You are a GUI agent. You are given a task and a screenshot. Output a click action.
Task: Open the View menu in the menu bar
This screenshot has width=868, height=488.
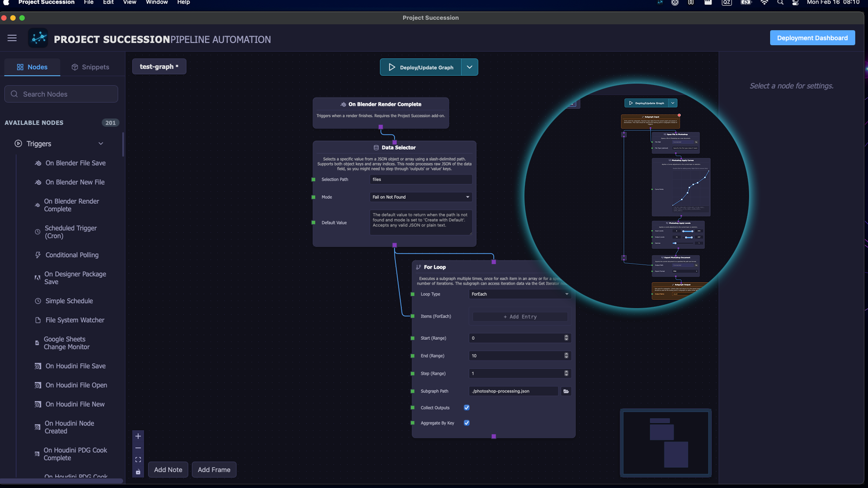129,2
